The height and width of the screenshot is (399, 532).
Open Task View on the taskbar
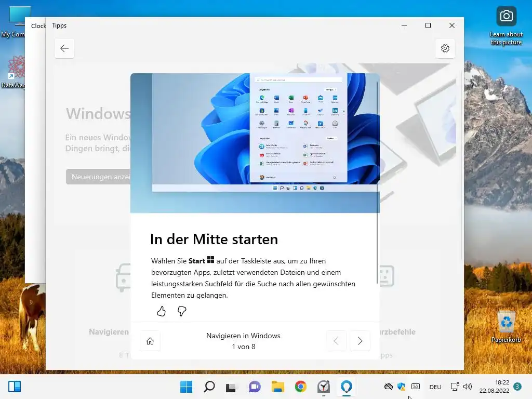click(231, 387)
